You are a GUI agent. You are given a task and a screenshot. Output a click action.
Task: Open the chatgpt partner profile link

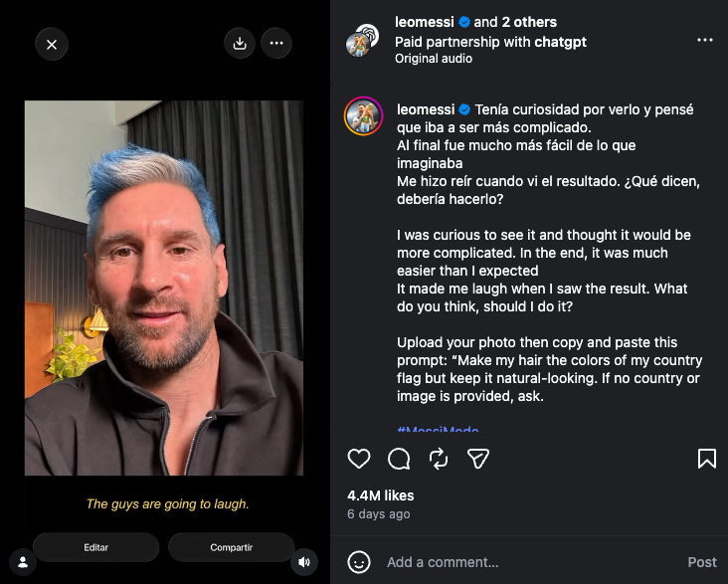(x=560, y=42)
